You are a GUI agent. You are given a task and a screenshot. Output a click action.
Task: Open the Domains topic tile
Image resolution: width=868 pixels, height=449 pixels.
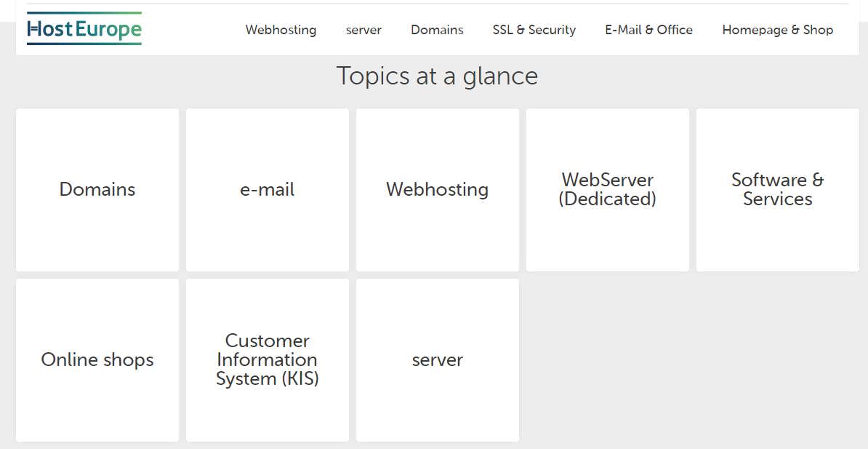pyautogui.click(x=97, y=190)
